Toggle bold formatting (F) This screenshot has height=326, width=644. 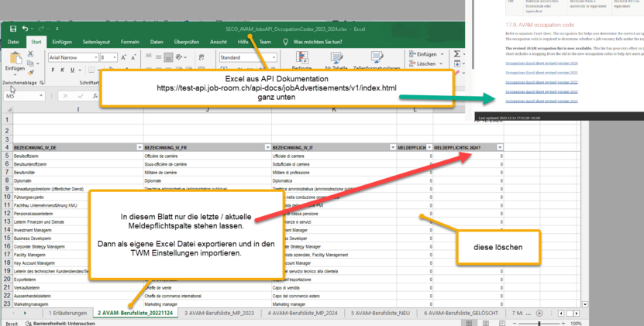pos(52,70)
